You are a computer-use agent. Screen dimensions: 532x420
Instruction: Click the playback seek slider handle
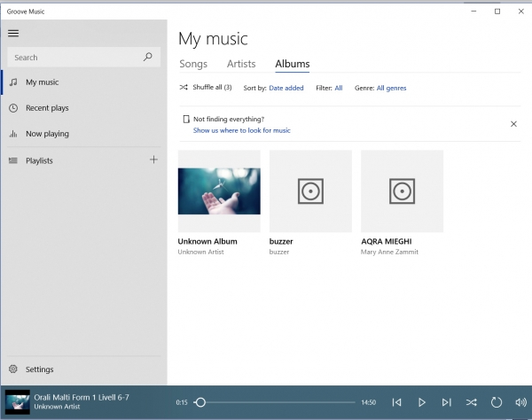pyautogui.click(x=200, y=402)
